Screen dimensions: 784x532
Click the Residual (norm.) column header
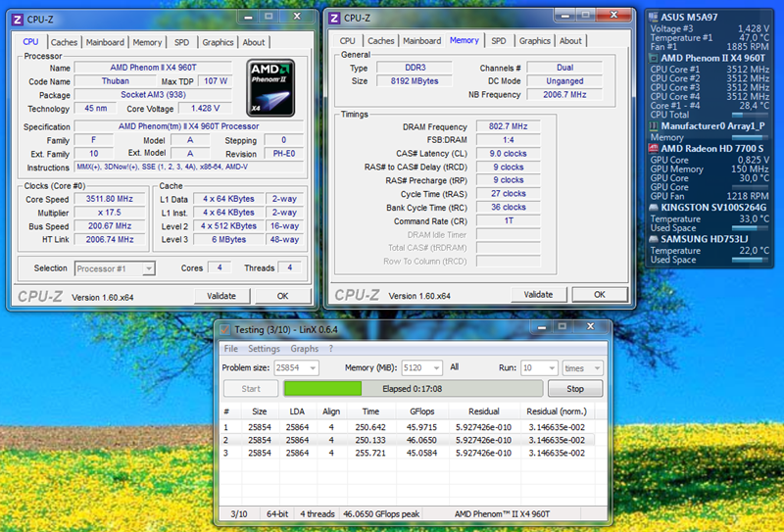tap(557, 411)
